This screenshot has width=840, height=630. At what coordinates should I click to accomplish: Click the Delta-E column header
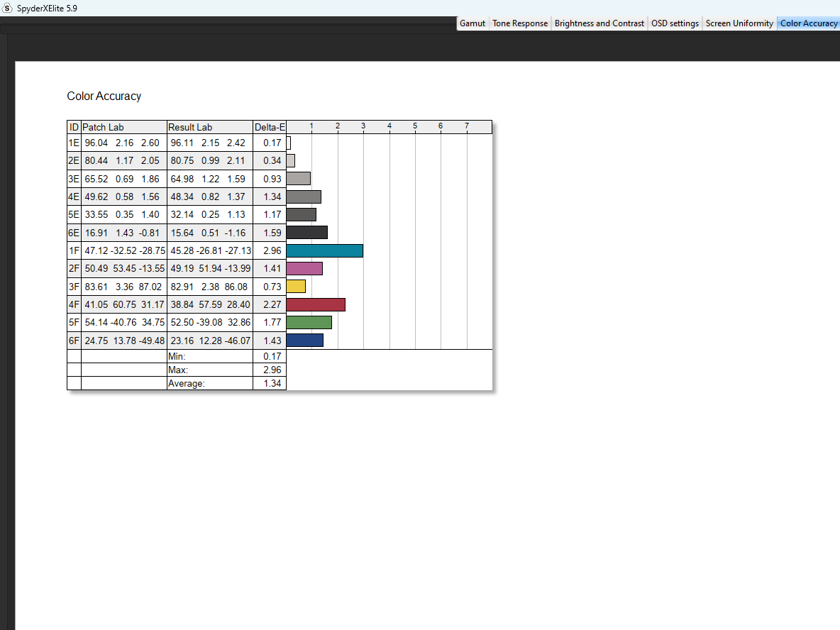click(270, 127)
